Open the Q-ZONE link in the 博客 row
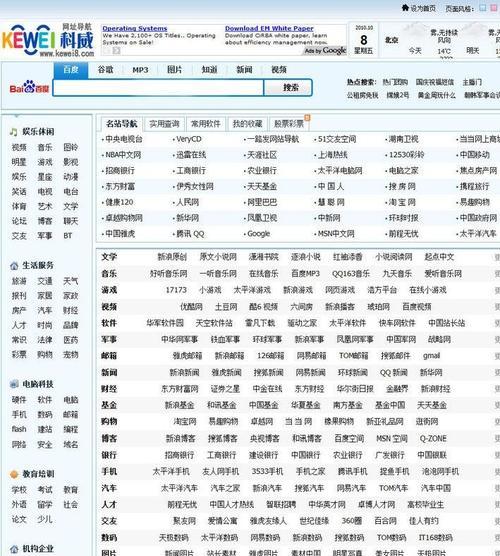The image size is (500, 556). (x=433, y=439)
